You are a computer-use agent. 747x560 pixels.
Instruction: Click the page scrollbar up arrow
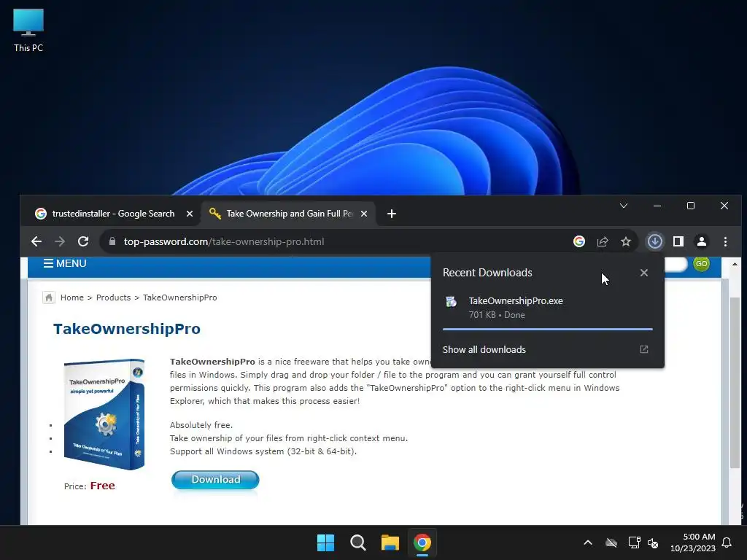[735, 264]
